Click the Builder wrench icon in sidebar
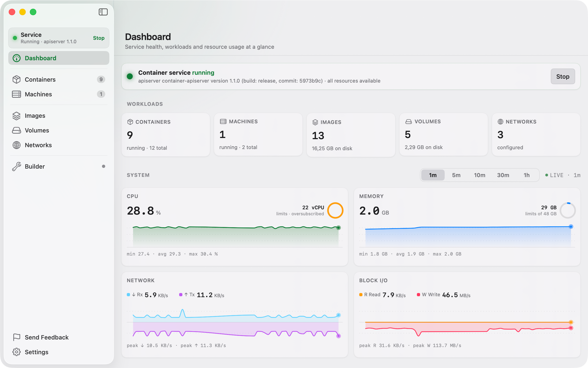Image resolution: width=588 pixels, height=368 pixels. [x=17, y=167]
